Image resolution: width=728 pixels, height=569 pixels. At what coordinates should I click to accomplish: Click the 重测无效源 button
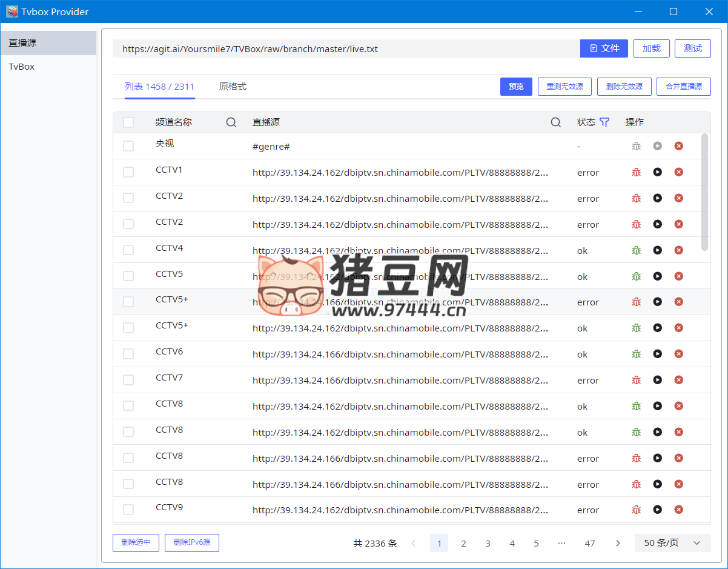click(564, 87)
